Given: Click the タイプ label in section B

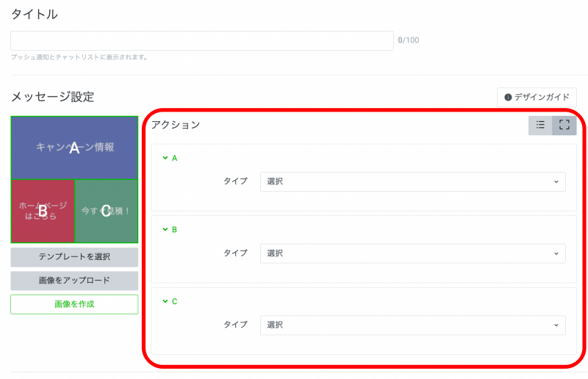Looking at the screenshot, I should 235,253.
